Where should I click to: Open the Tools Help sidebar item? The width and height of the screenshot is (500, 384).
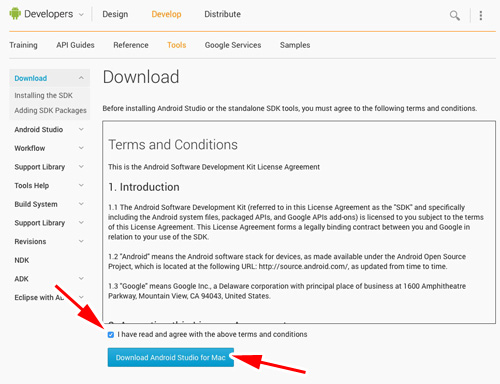click(32, 185)
